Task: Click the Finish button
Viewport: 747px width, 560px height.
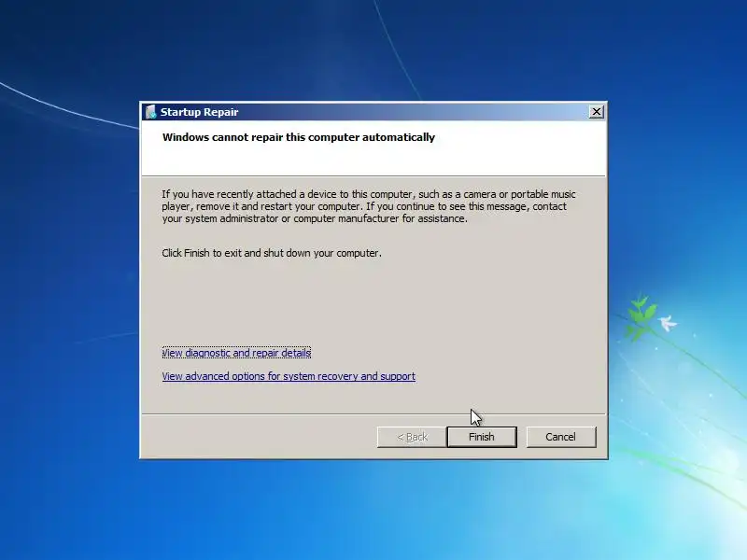Action: pyautogui.click(x=482, y=437)
